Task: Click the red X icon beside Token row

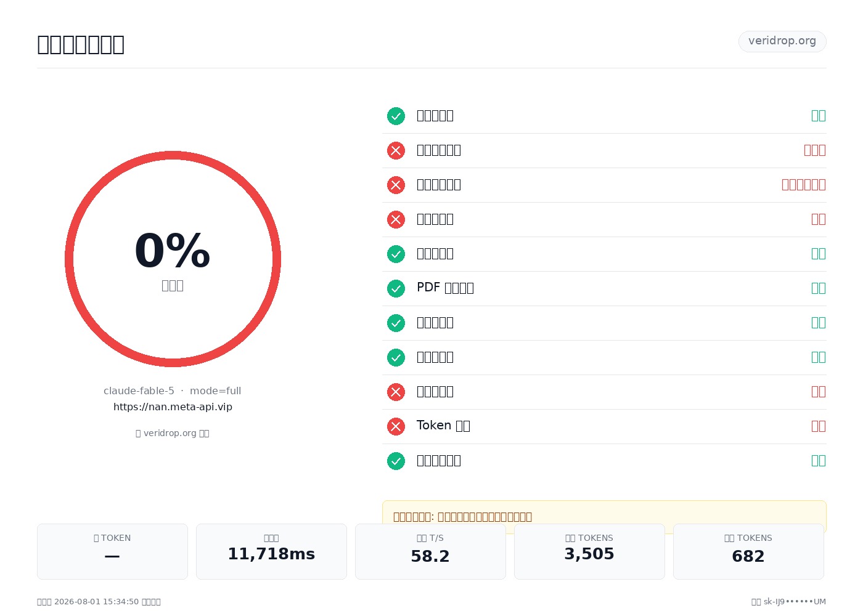Action: pos(396,426)
